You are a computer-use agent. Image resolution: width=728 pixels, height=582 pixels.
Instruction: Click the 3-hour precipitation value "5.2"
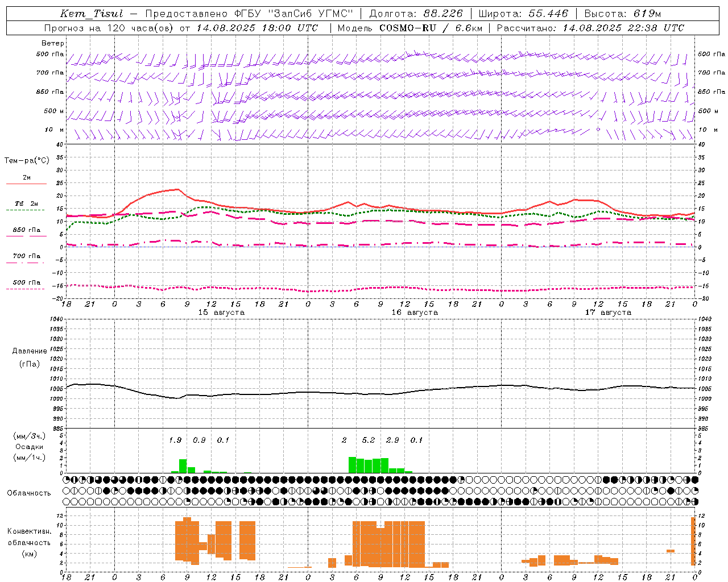[x=369, y=440]
